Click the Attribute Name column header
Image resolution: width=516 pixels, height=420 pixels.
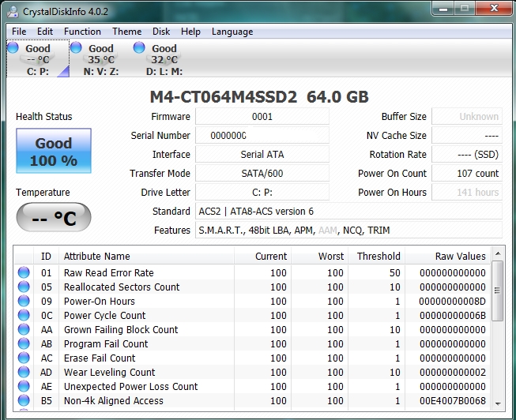tap(146, 257)
